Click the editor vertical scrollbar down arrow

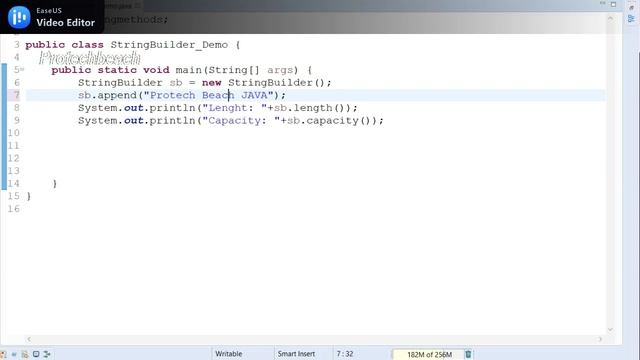(610, 329)
